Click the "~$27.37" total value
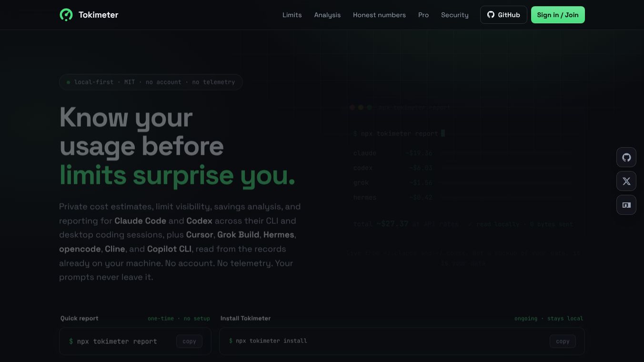This screenshot has height=362, width=644. pos(392,224)
